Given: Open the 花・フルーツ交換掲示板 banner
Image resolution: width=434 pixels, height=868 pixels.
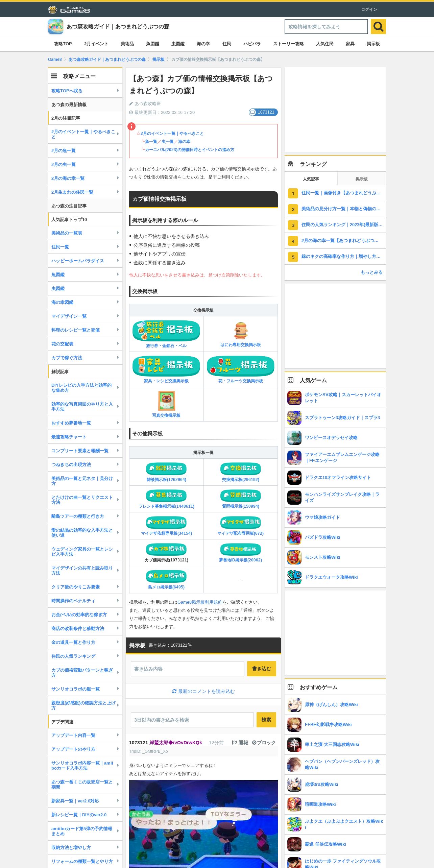Looking at the screenshot, I should coord(241,366).
